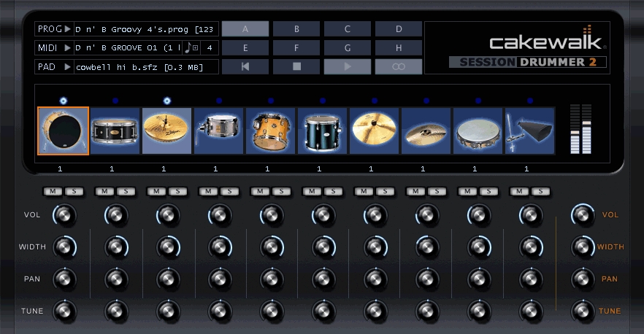Viewport: 644px width, 334px height.
Task: Click the tambourine channel TUNE knob
Action: pos(479,311)
